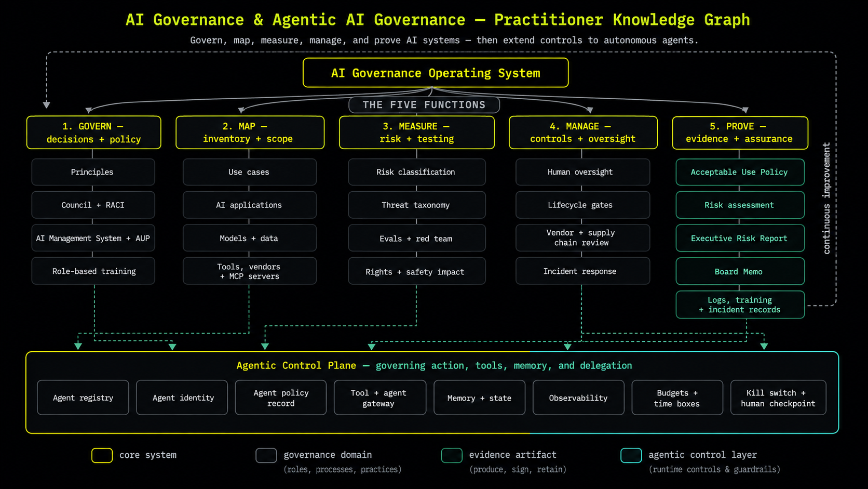Click the governance domain legend label
The width and height of the screenshot is (868, 489).
pos(328,455)
